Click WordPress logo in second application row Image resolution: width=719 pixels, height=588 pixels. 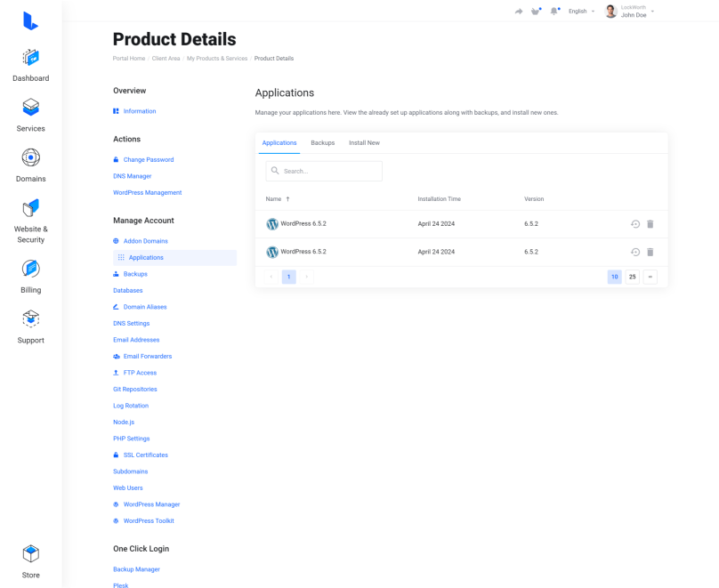272,252
